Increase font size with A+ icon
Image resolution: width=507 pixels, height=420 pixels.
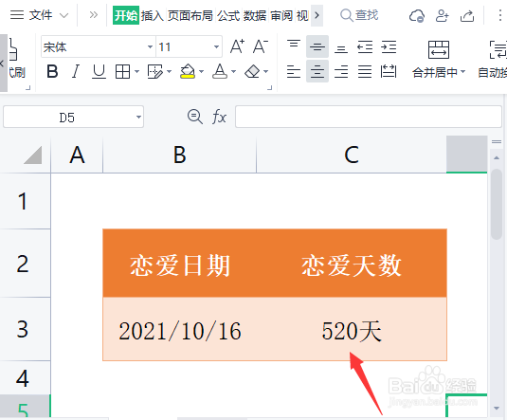[x=237, y=46]
